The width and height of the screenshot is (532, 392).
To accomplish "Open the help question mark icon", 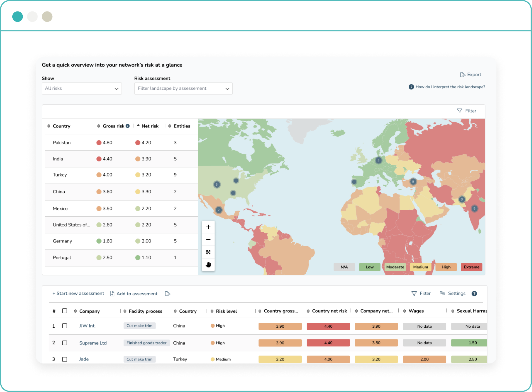I will tap(474, 294).
